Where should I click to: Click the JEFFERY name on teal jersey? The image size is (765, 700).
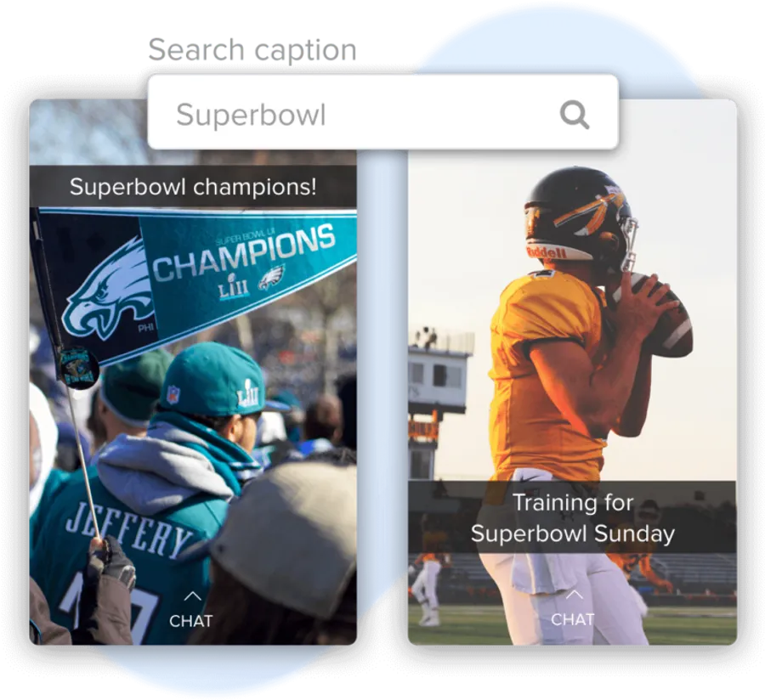point(129,531)
